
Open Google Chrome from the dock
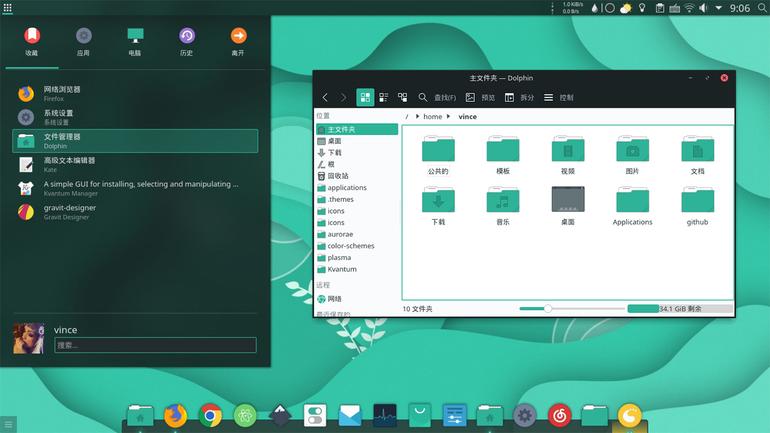[210, 416]
